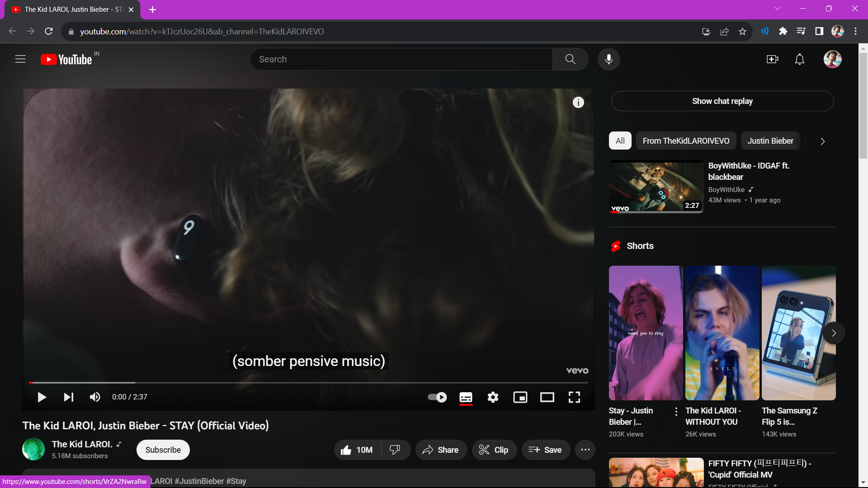Image resolution: width=868 pixels, height=488 pixels.
Task: Search with your voice microphone
Action: pos(609,59)
